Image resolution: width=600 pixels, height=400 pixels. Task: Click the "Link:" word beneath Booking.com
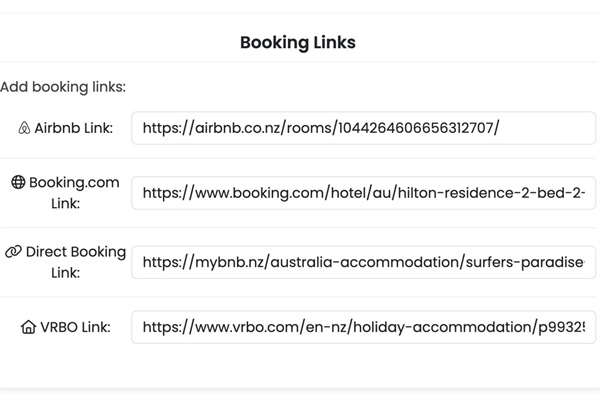(x=65, y=203)
